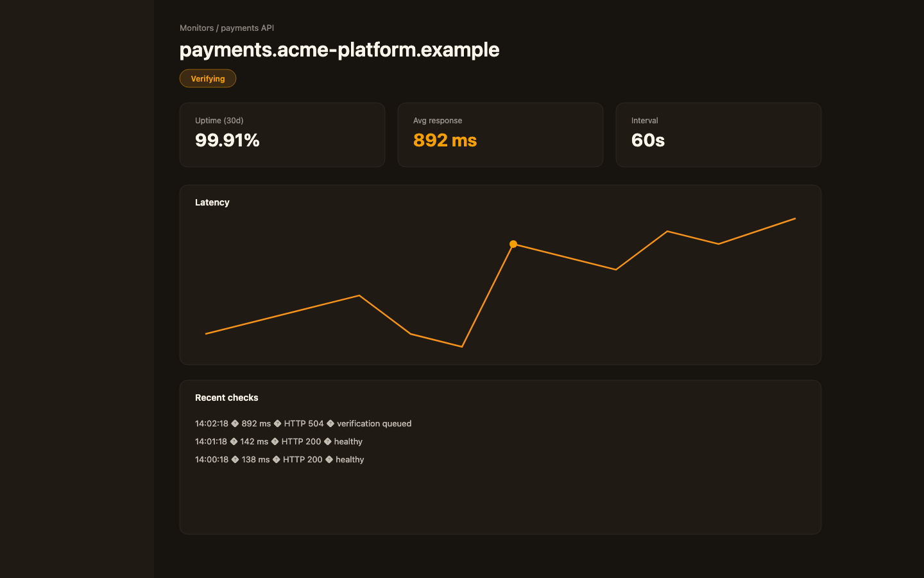924x578 pixels.
Task: Select the 60s interval value
Action: pyautogui.click(x=648, y=140)
